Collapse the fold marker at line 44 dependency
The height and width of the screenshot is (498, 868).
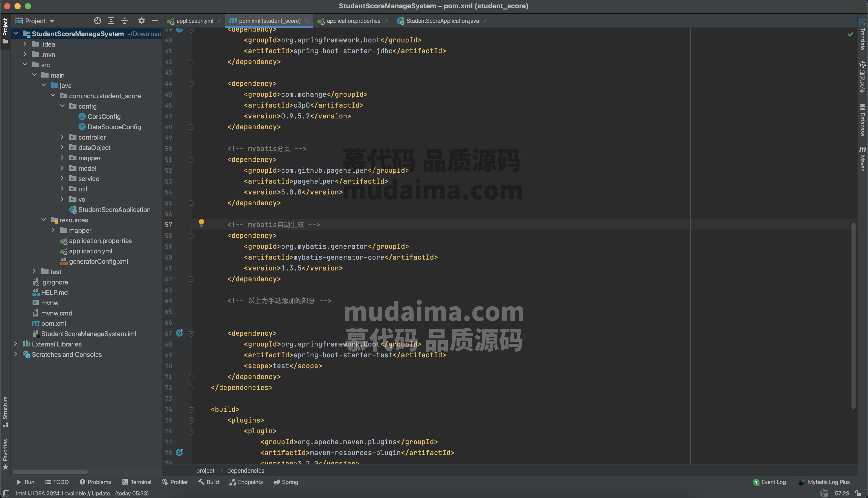click(x=191, y=84)
